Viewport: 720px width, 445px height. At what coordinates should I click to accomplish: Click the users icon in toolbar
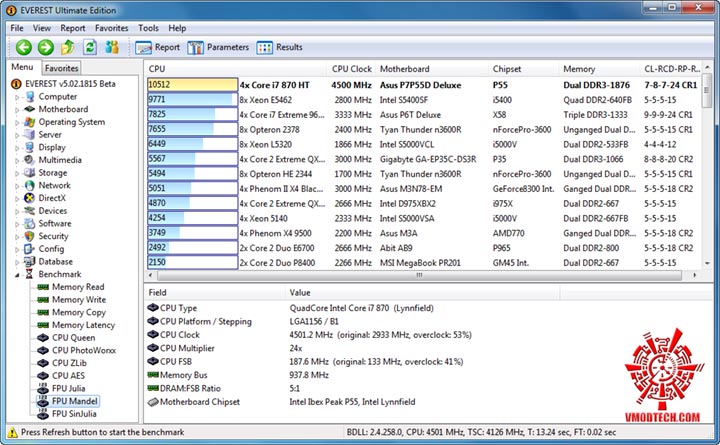(112, 47)
